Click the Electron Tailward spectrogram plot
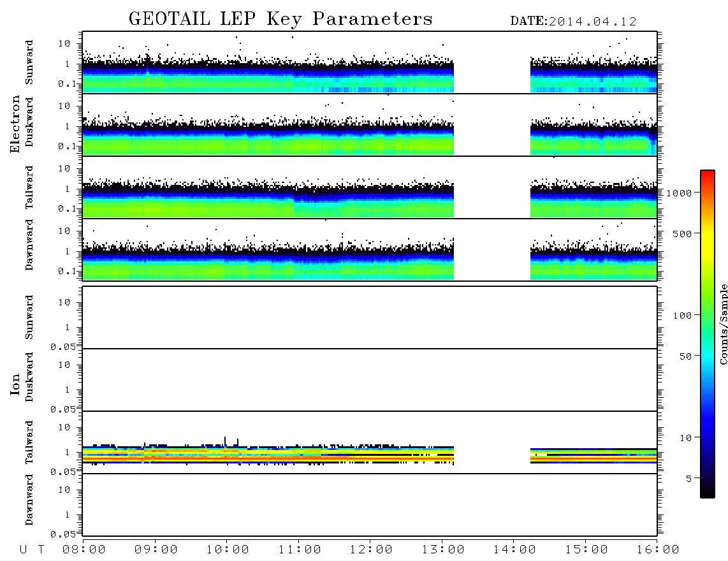Viewport: 728px width, 561px height. pos(370,187)
